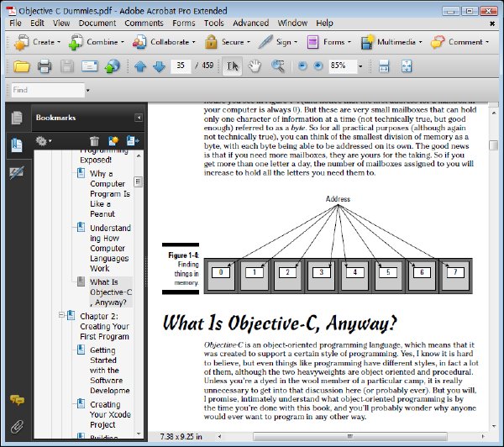Viewport: 504px width, 447px height.
Task: Open the Creating Your Xcode Project bookmark
Action: (x=110, y=414)
